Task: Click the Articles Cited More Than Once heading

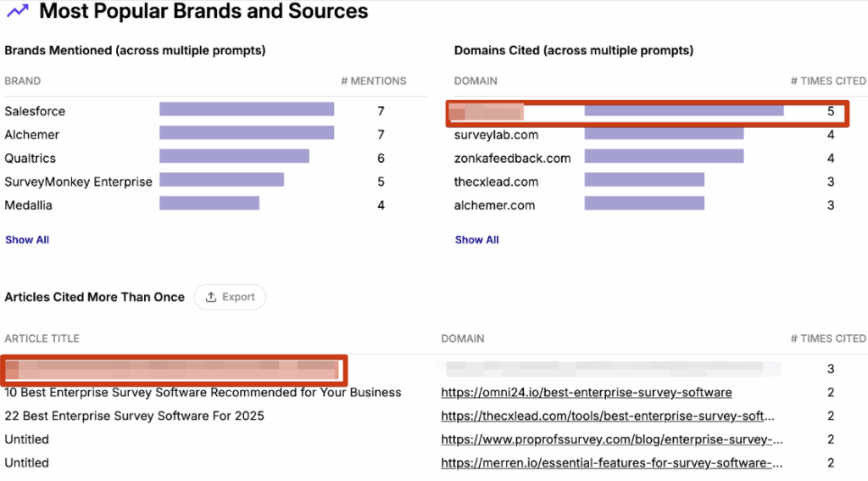Action: click(x=95, y=297)
